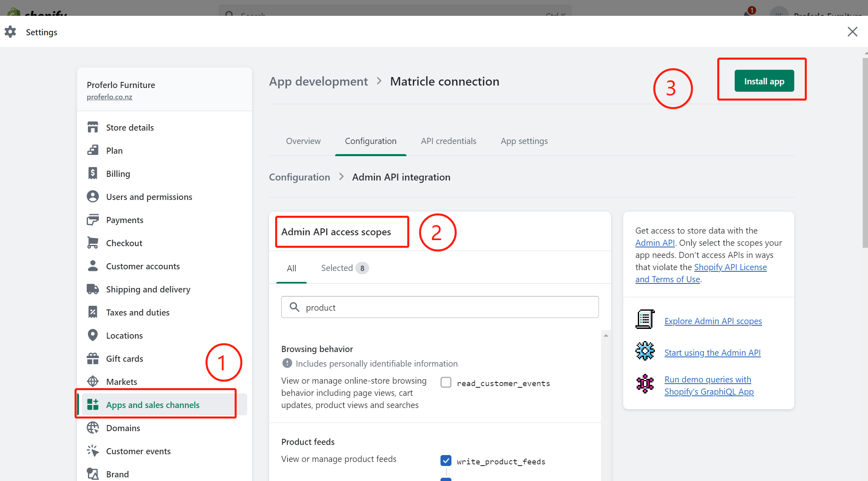The width and height of the screenshot is (868, 481).
Task: Click the Apps and sales channels grid icon
Action: click(93, 405)
